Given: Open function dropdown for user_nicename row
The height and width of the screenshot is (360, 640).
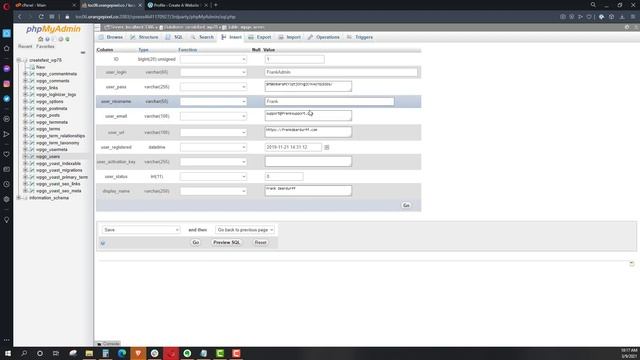Looking at the screenshot, I should [213, 101].
